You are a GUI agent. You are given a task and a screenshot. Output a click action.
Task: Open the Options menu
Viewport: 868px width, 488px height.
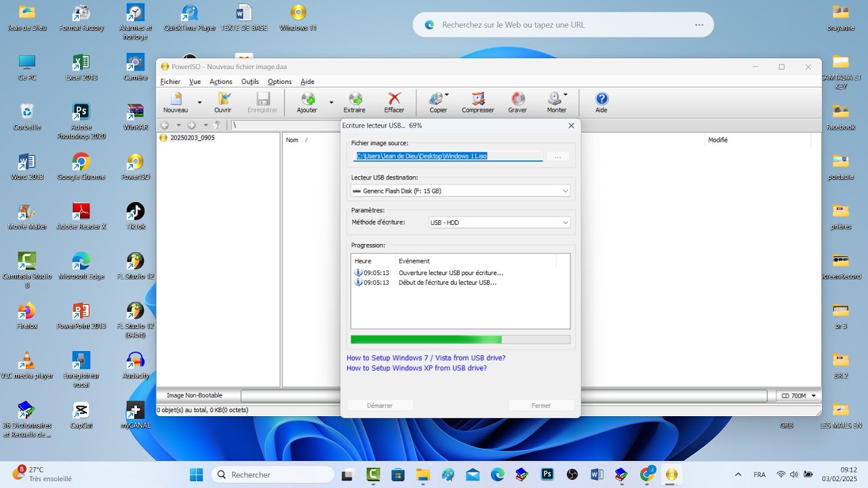point(279,81)
